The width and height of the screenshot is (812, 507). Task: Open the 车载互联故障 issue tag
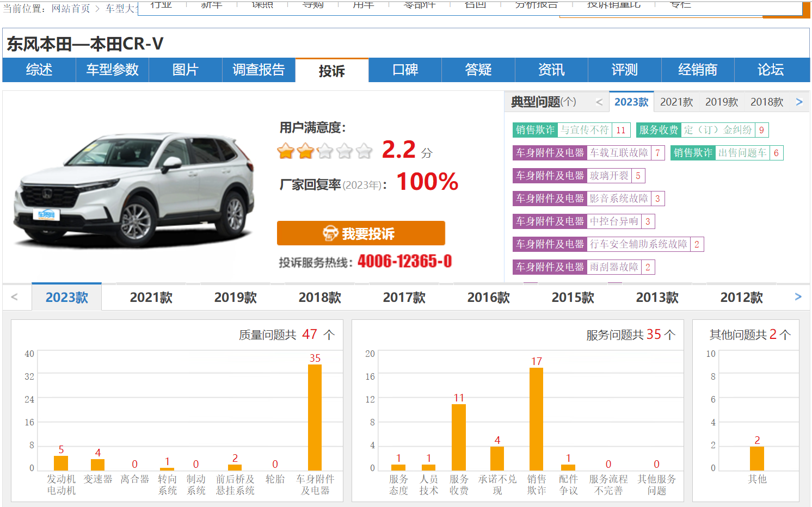[x=589, y=153]
